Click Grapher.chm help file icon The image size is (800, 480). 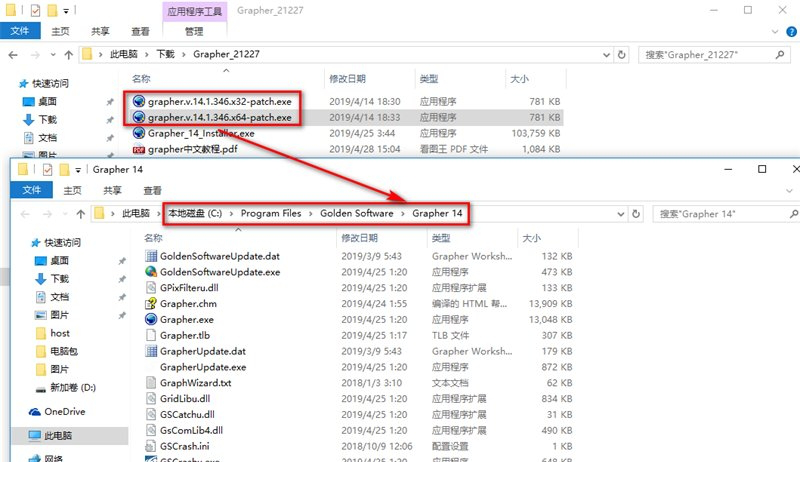click(x=151, y=304)
